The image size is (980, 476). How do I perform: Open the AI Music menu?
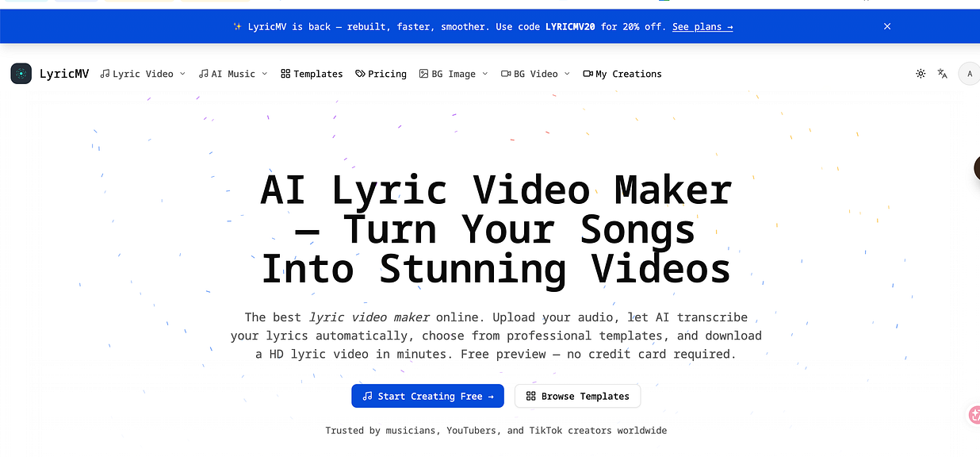pyautogui.click(x=233, y=74)
